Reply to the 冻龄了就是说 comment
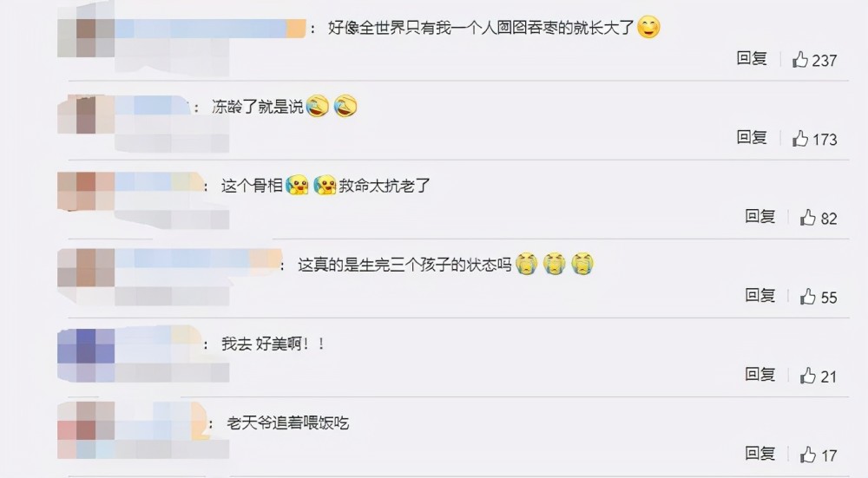The width and height of the screenshot is (868, 478). point(752,137)
